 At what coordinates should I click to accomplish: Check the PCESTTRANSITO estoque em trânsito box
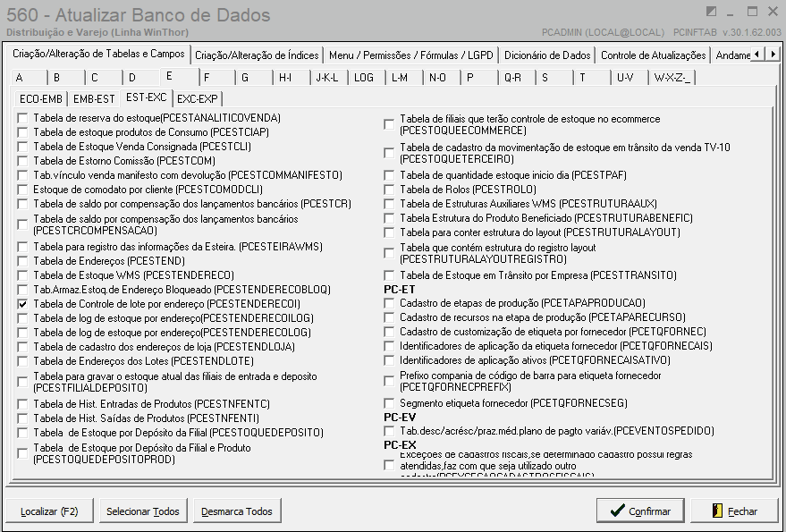pyautogui.click(x=389, y=275)
